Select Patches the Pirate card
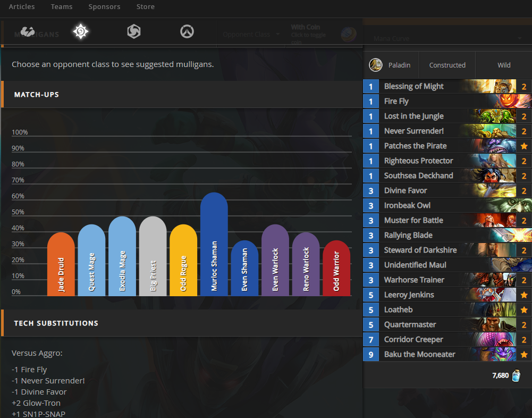 coord(447,146)
